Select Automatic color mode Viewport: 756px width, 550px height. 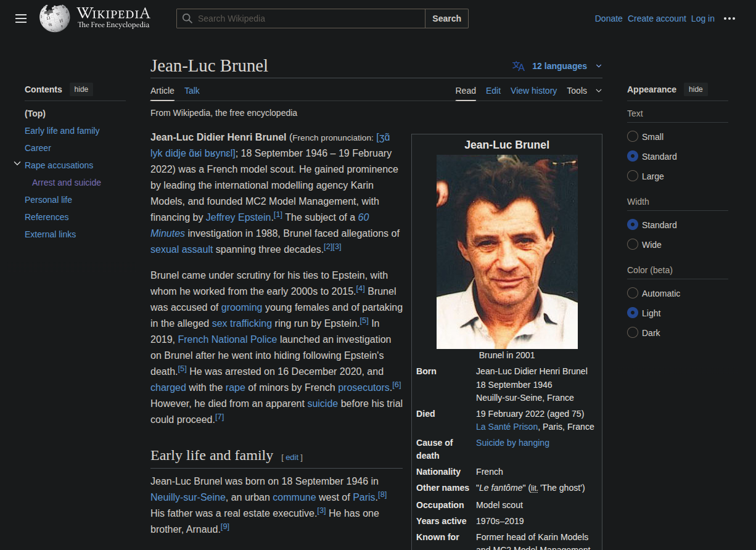(633, 293)
